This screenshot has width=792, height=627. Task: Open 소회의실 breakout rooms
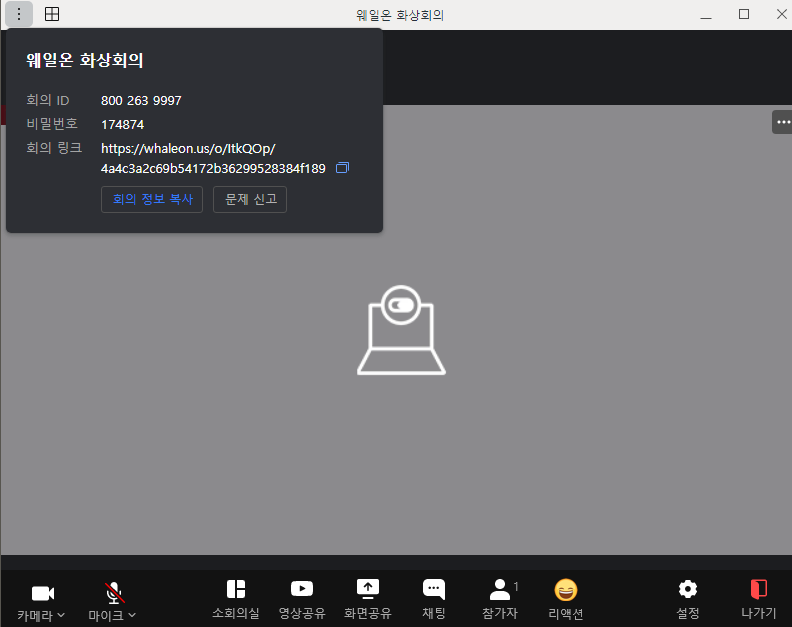236,599
